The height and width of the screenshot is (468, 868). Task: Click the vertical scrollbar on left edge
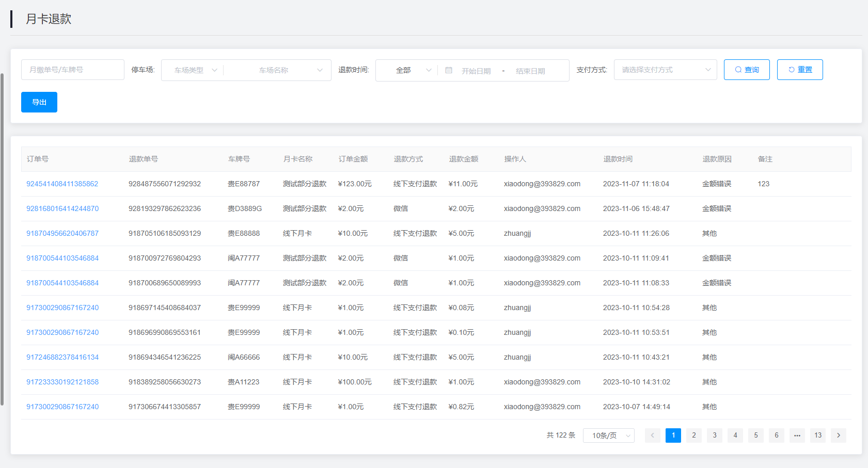[x=2, y=237]
